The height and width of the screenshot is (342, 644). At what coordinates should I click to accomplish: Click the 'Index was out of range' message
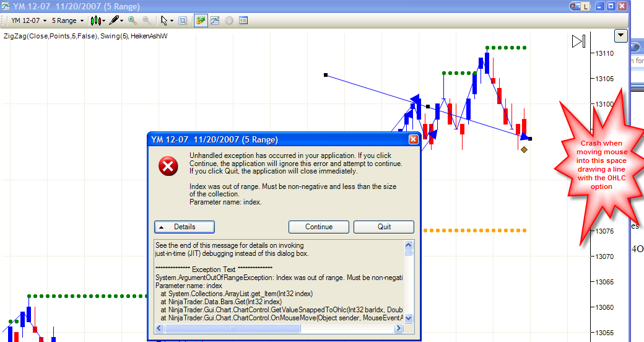pyautogui.click(x=293, y=190)
